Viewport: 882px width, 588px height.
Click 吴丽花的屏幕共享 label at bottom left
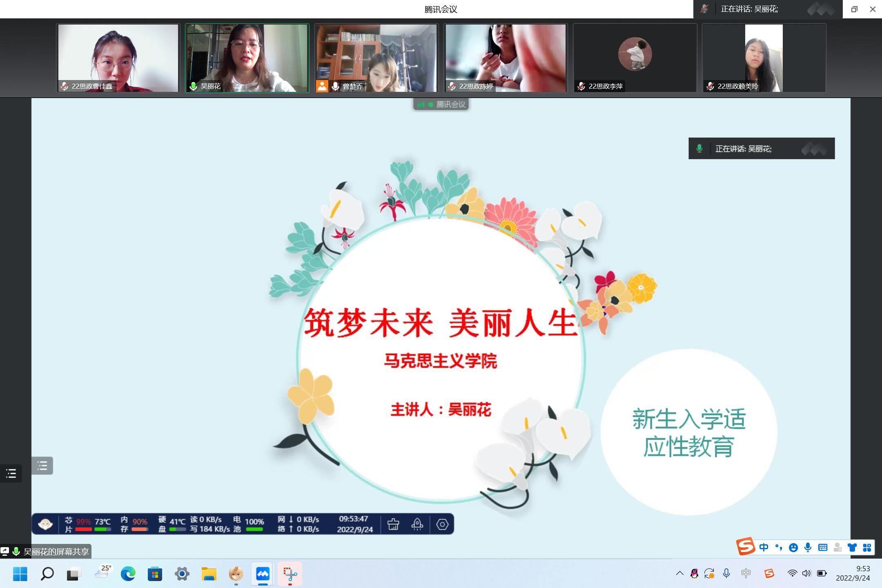click(x=56, y=552)
